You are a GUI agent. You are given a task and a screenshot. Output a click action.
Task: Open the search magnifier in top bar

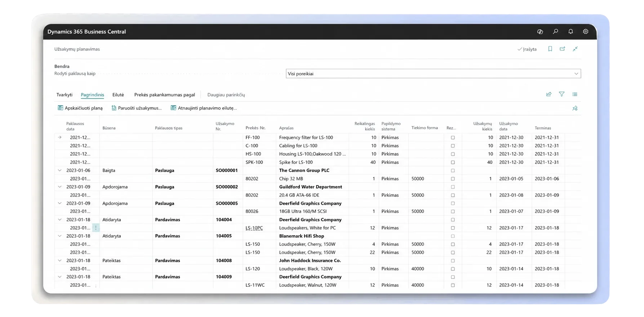pyautogui.click(x=555, y=32)
